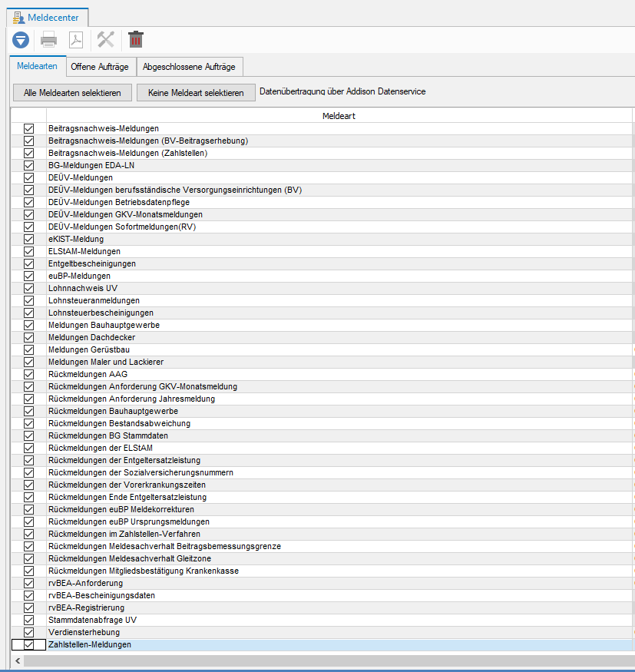Click the red trash can delete icon

[136, 39]
